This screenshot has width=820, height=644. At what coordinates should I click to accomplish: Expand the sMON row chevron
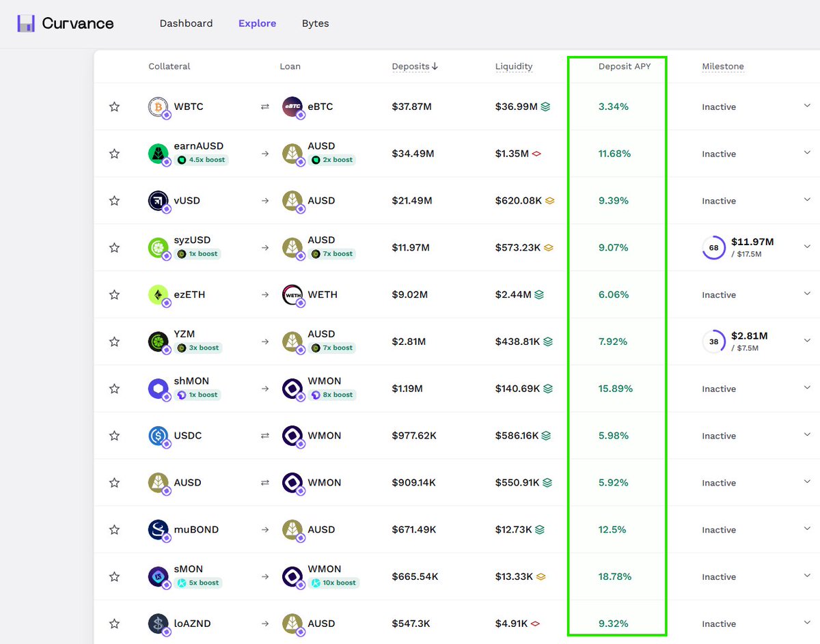pos(807,576)
